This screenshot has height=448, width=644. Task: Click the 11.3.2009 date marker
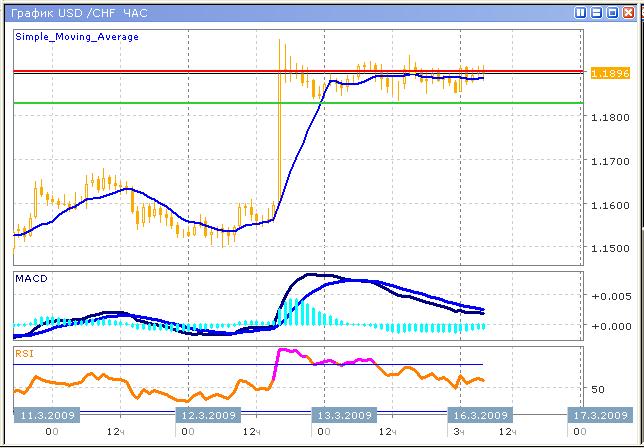click(43, 415)
